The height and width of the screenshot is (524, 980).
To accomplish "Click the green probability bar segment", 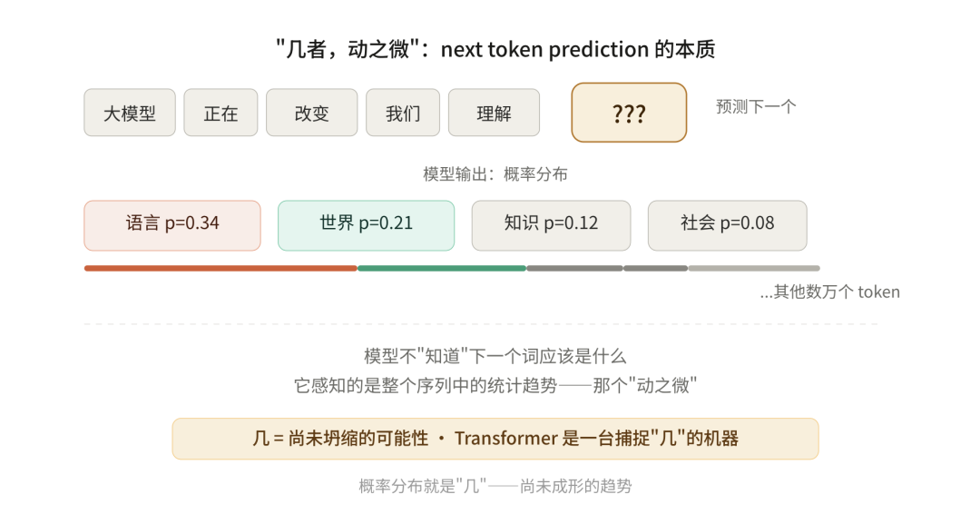I will (441, 268).
